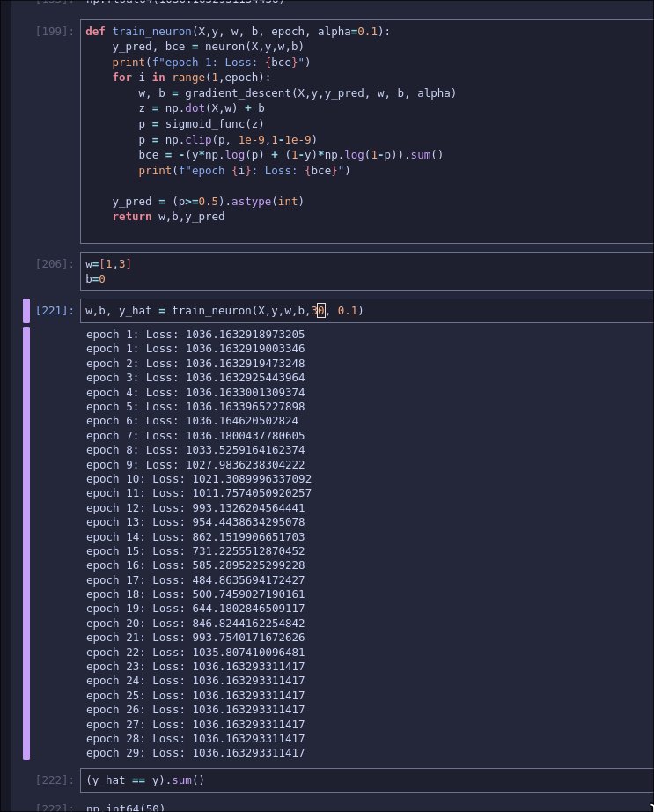Click the line 'y_pred, bce = neuron(X,y,w,b)'

point(208,47)
